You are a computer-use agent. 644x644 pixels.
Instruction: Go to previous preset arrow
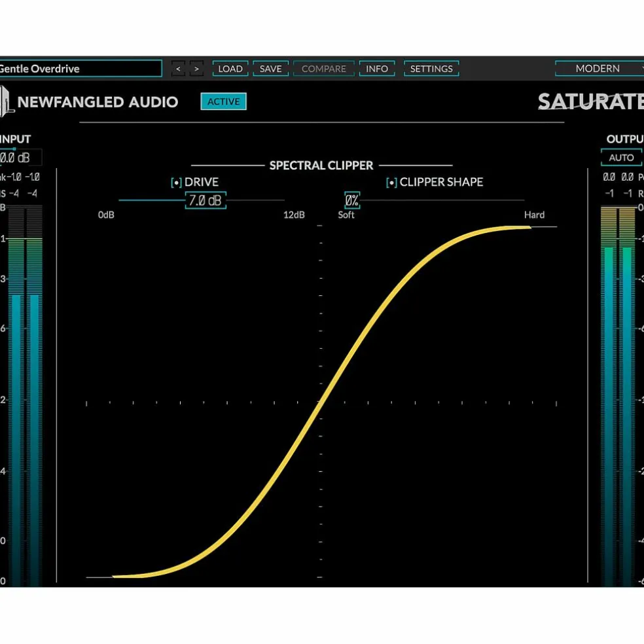pos(178,69)
